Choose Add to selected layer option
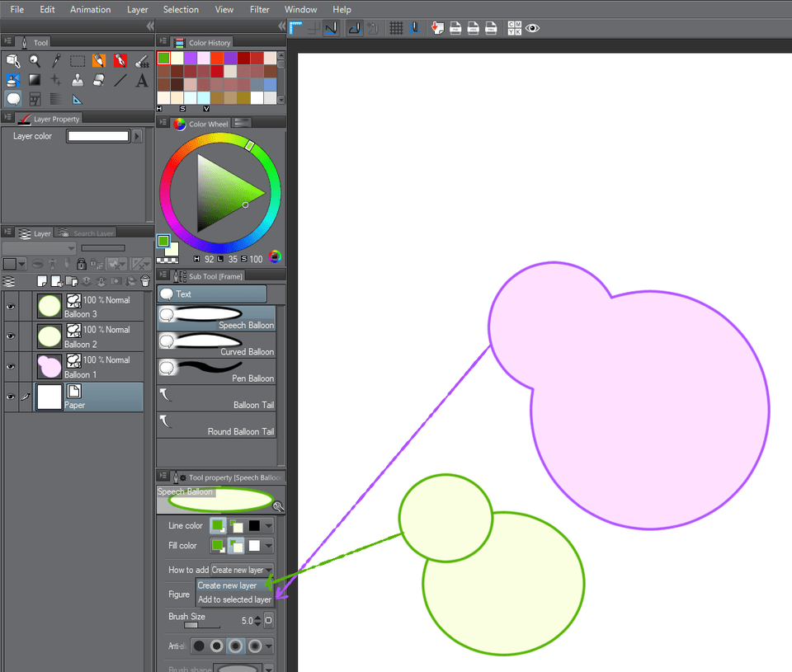Screen dimensions: 792x672 click(234, 599)
